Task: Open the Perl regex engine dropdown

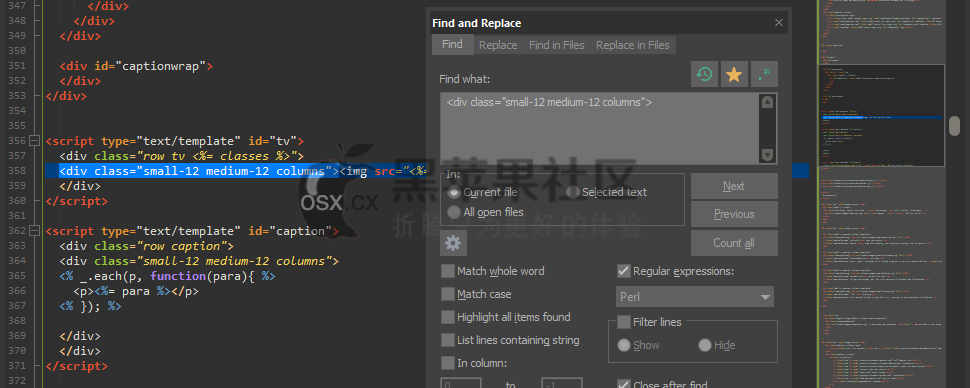Action: click(x=695, y=296)
